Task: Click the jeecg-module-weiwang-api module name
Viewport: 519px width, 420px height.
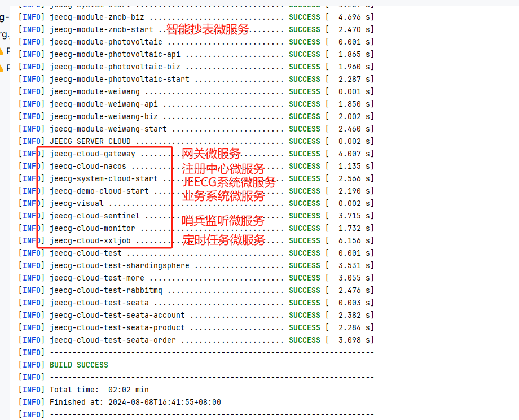Action: pyautogui.click(x=104, y=104)
